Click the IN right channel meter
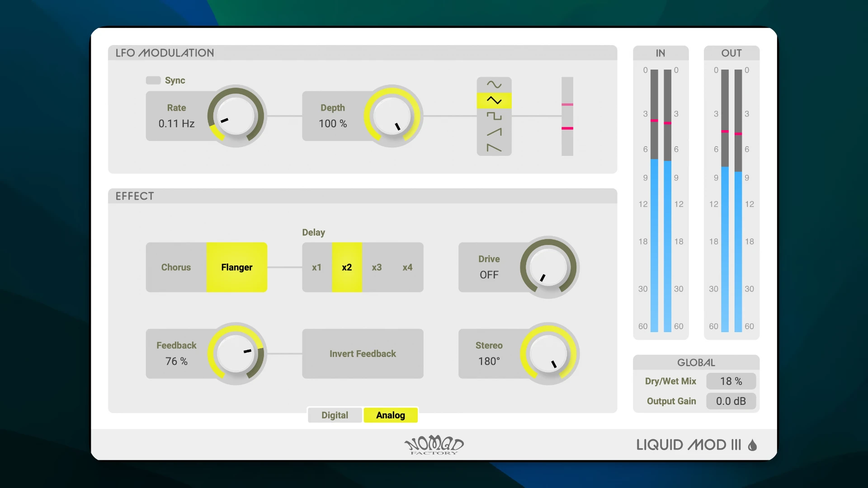This screenshot has height=488, width=868. (668, 201)
